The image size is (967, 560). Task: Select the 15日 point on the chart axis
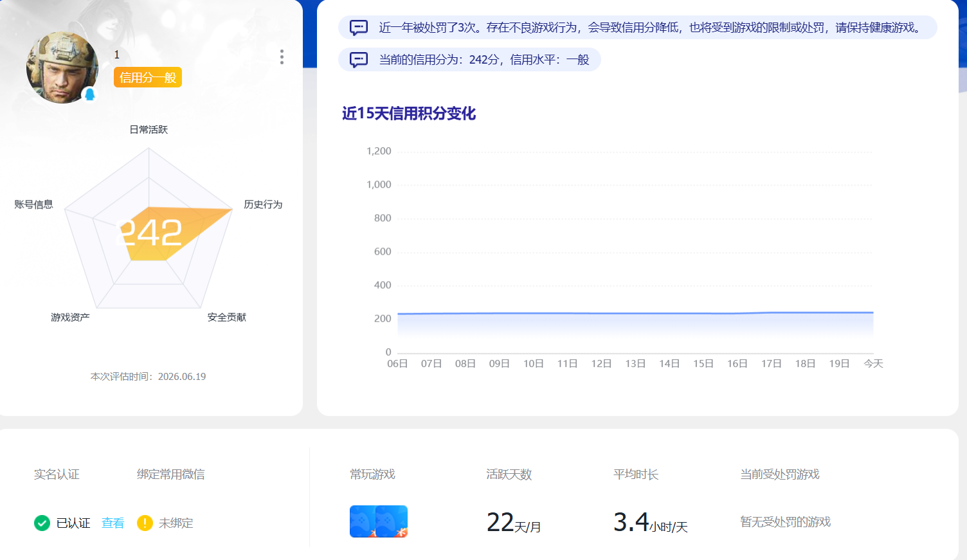tap(703, 363)
